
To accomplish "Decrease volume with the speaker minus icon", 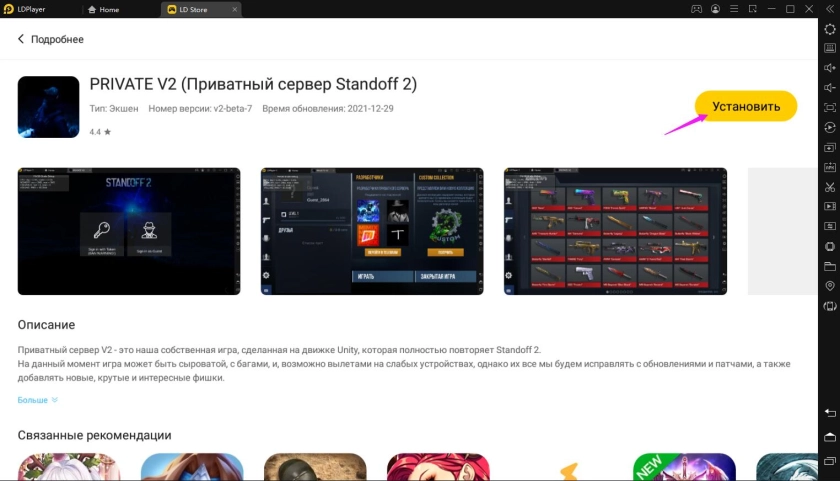I will tap(829, 88).
